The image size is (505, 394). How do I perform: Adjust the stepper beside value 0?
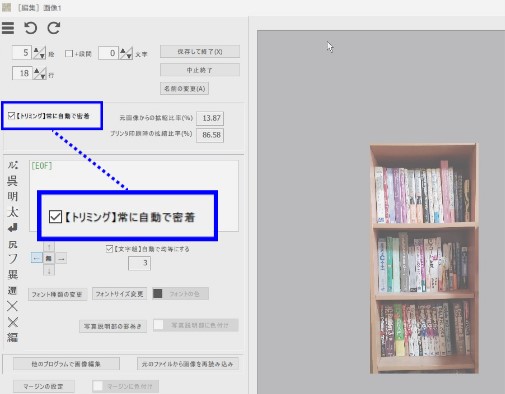126,53
